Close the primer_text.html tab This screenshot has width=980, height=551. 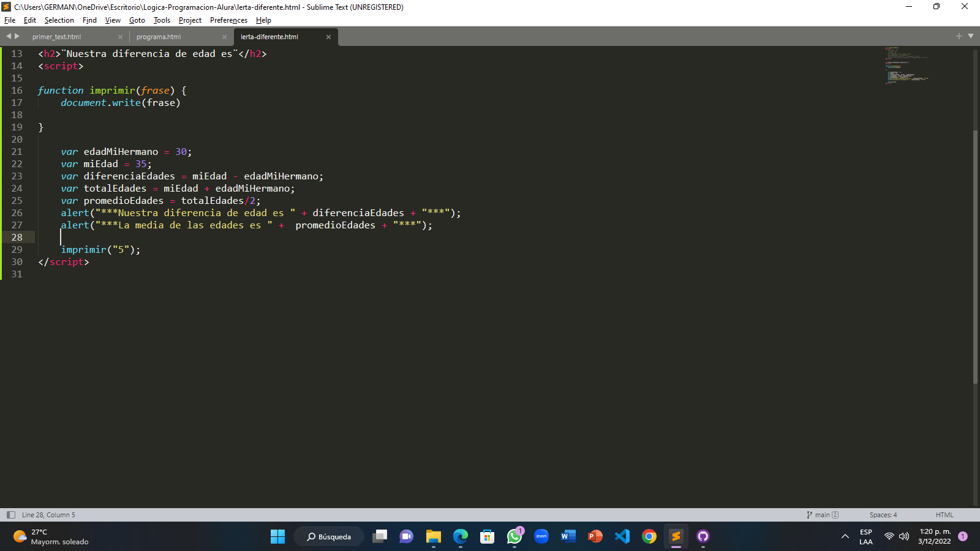pos(120,37)
